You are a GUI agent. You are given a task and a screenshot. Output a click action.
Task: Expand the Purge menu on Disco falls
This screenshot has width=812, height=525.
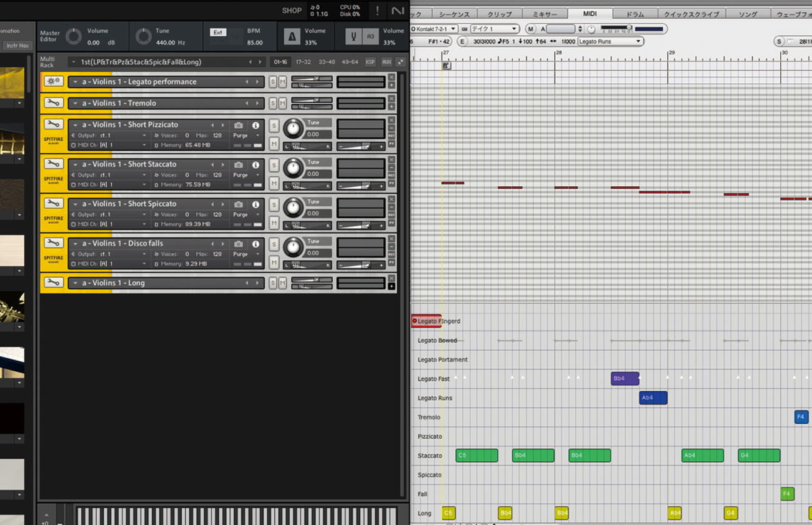246,254
